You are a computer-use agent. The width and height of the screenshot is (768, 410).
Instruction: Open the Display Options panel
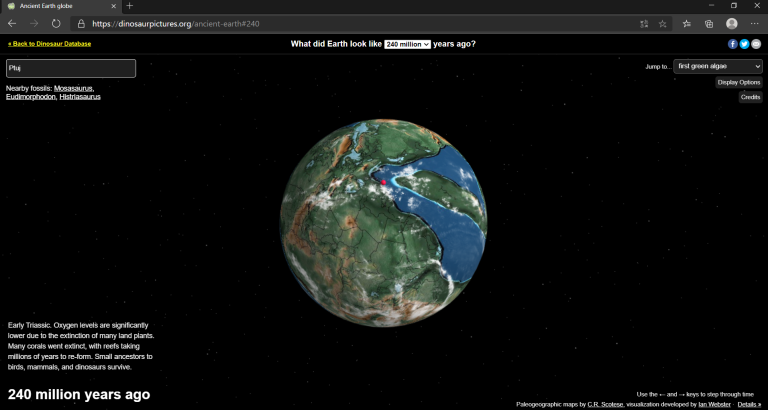(738, 82)
